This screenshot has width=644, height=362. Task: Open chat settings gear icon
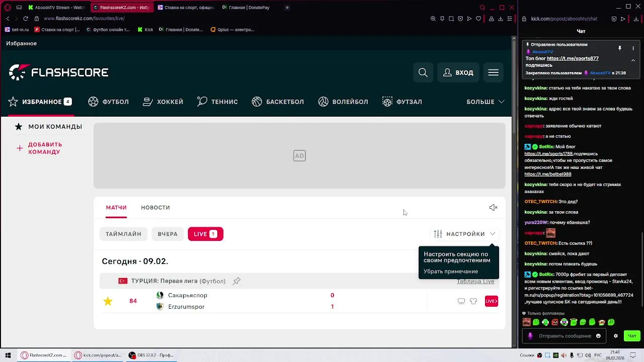click(615, 336)
